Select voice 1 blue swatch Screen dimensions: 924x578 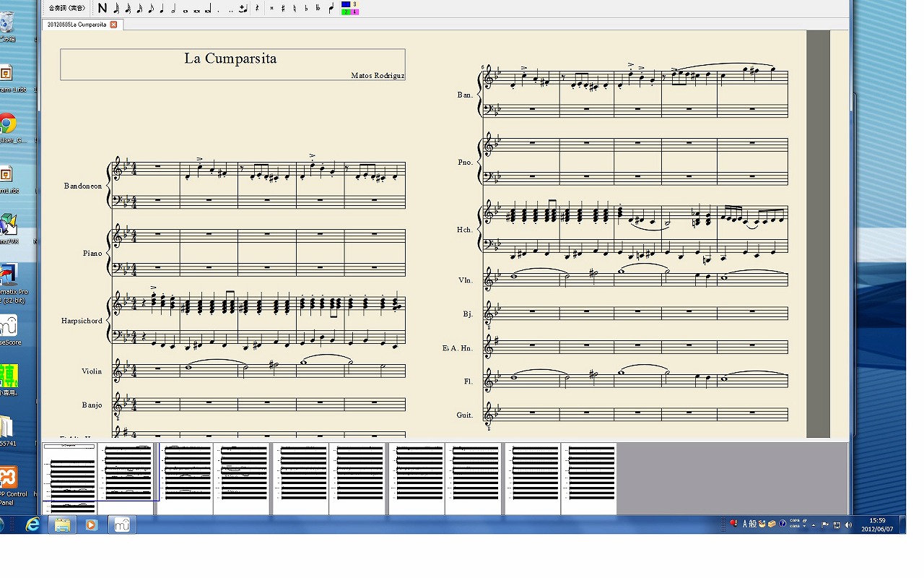[x=346, y=4]
